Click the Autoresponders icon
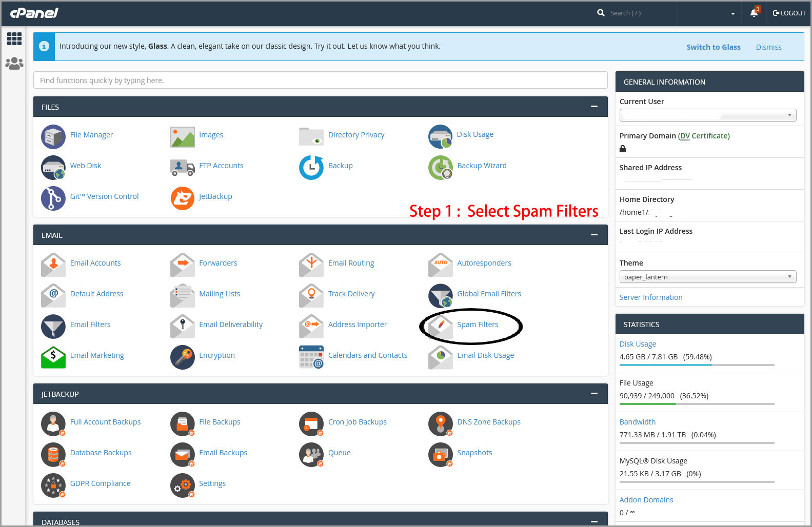The image size is (812, 527). pyautogui.click(x=441, y=265)
